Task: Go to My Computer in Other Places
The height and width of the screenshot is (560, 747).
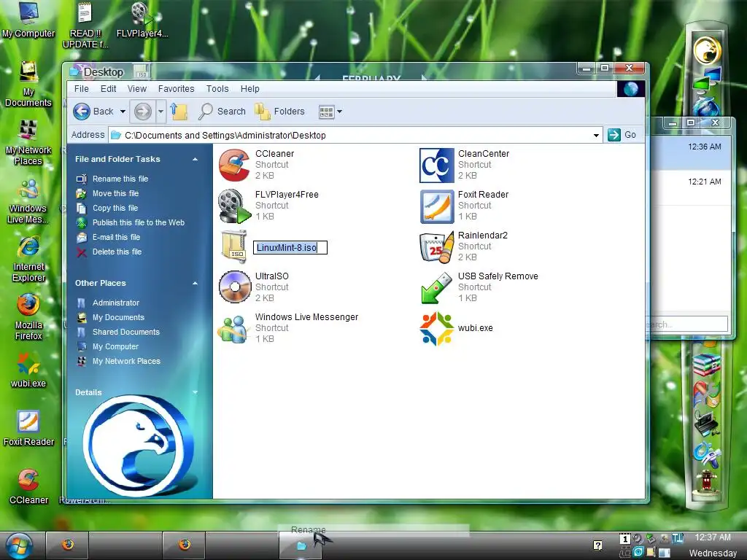Action: 115,346
